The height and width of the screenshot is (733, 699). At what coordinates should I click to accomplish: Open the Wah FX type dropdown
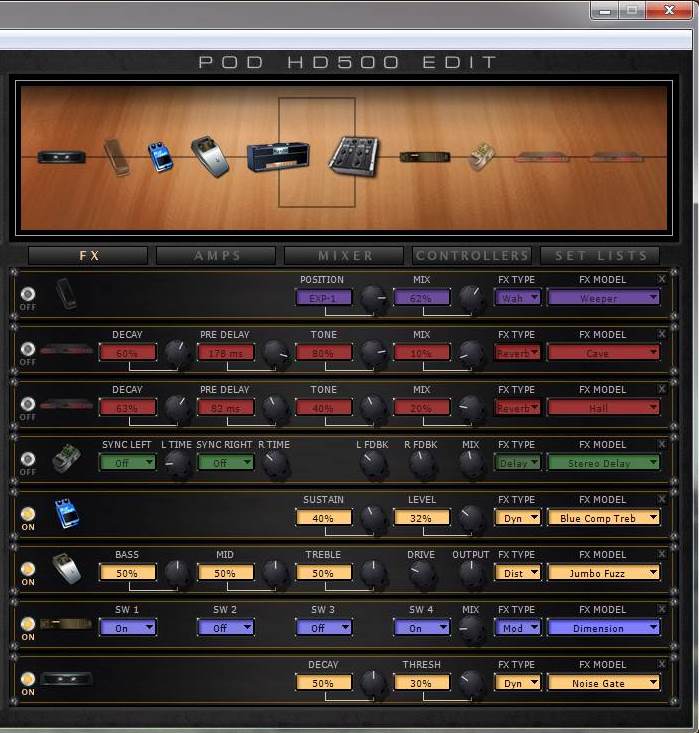tap(518, 298)
